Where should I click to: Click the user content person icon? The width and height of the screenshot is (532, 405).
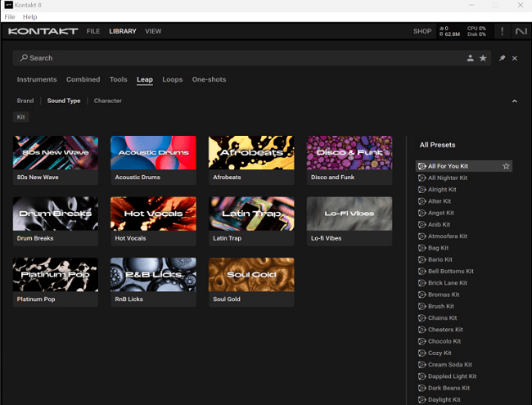coord(471,58)
